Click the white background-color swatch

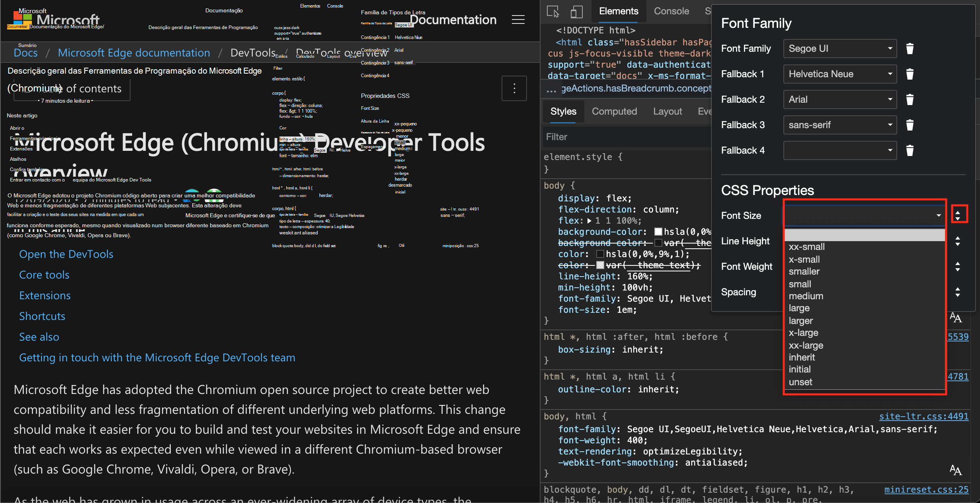(658, 231)
